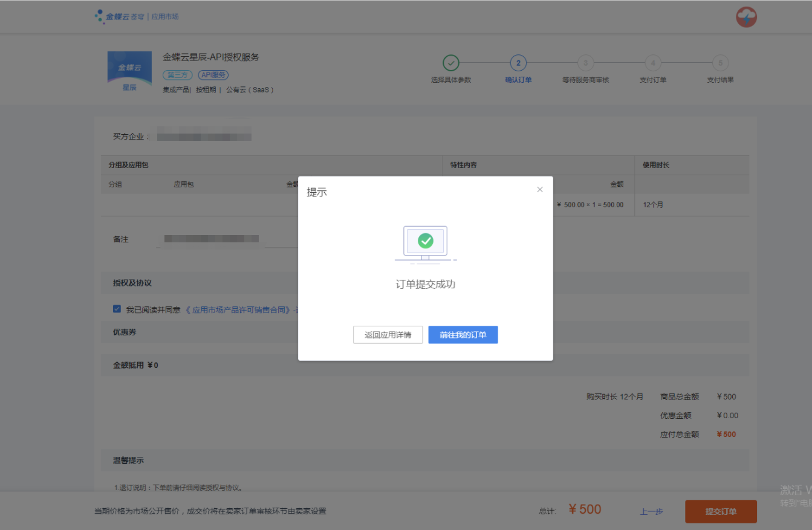Click the 优惠券 section header
The height and width of the screenshot is (530, 812).
click(x=424, y=332)
